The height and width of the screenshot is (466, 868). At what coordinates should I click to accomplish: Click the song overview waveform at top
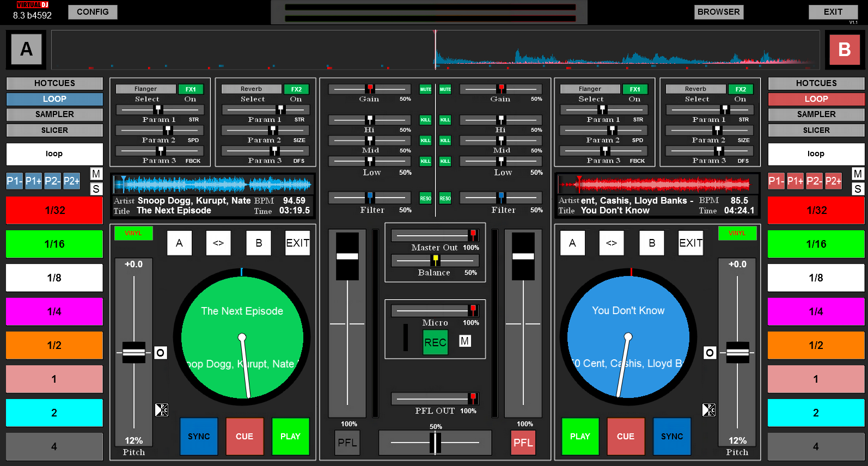(435, 50)
